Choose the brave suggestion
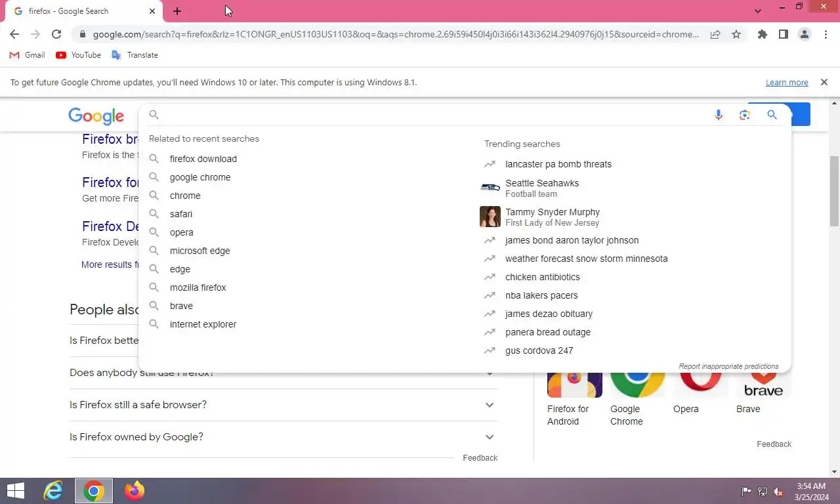 point(181,306)
